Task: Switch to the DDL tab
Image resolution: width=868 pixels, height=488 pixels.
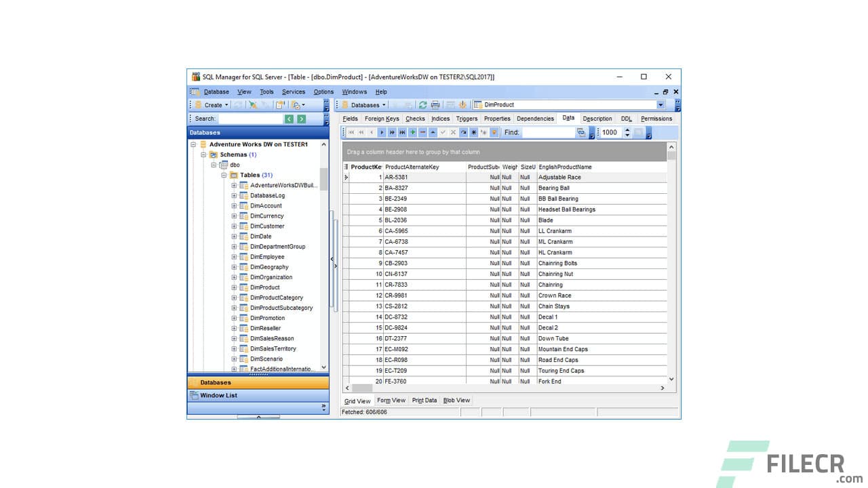Action: pos(625,118)
